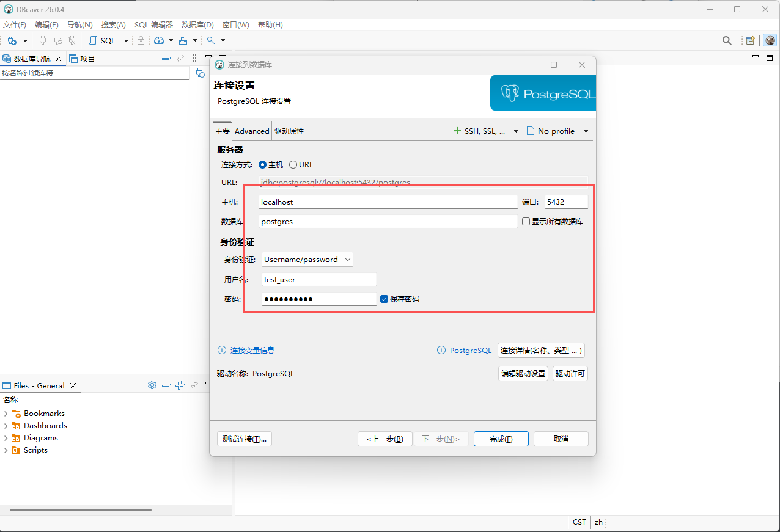
Task: Click the 连接变量信息 link
Action: [x=252, y=350]
